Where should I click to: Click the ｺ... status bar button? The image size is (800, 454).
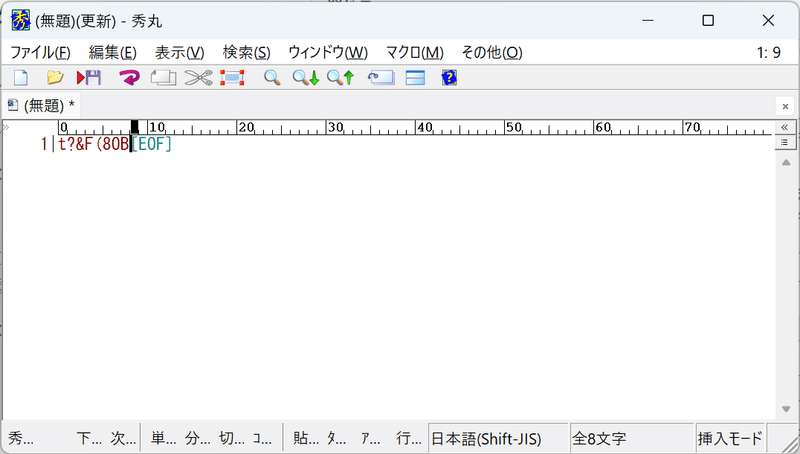click(x=262, y=438)
